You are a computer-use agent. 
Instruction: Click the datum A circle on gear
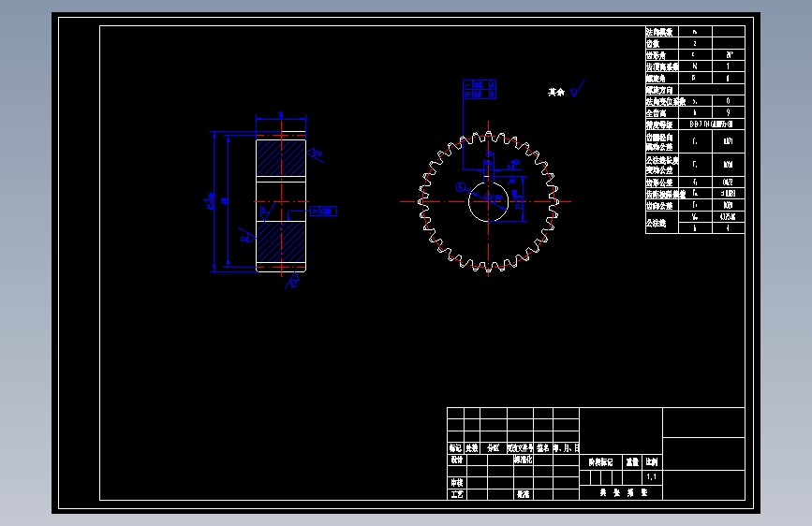461,187
